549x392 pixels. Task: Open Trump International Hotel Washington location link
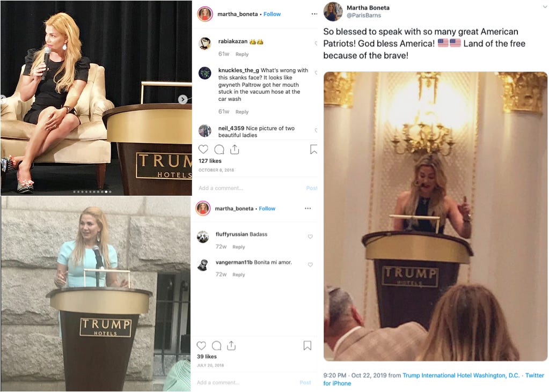click(x=461, y=375)
